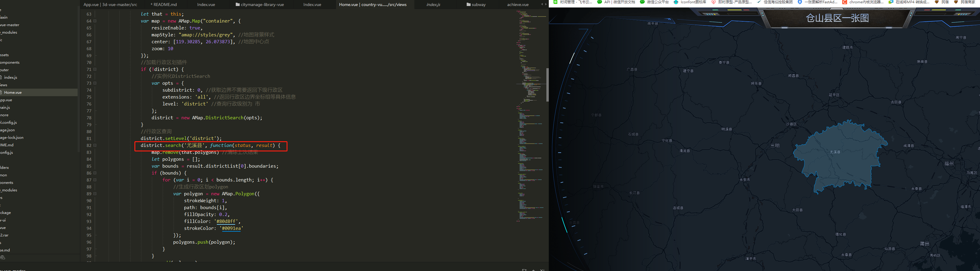Switch to the App.vue 3d-vue-master/src tab
Screen dimensions: 980x271
[x=110, y=5]
